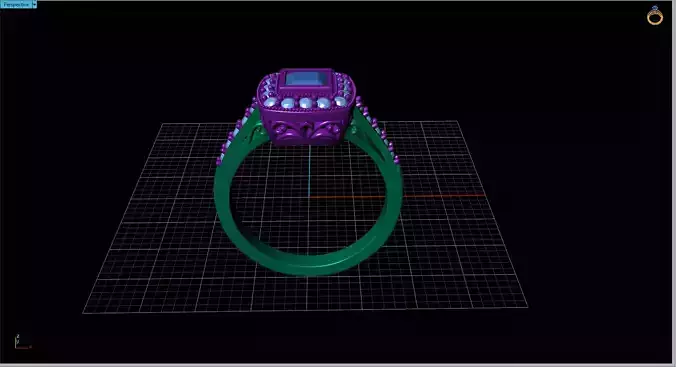Click the world axis icon
The width and height of the screenshot is (676, 367).
coord(22,341)
